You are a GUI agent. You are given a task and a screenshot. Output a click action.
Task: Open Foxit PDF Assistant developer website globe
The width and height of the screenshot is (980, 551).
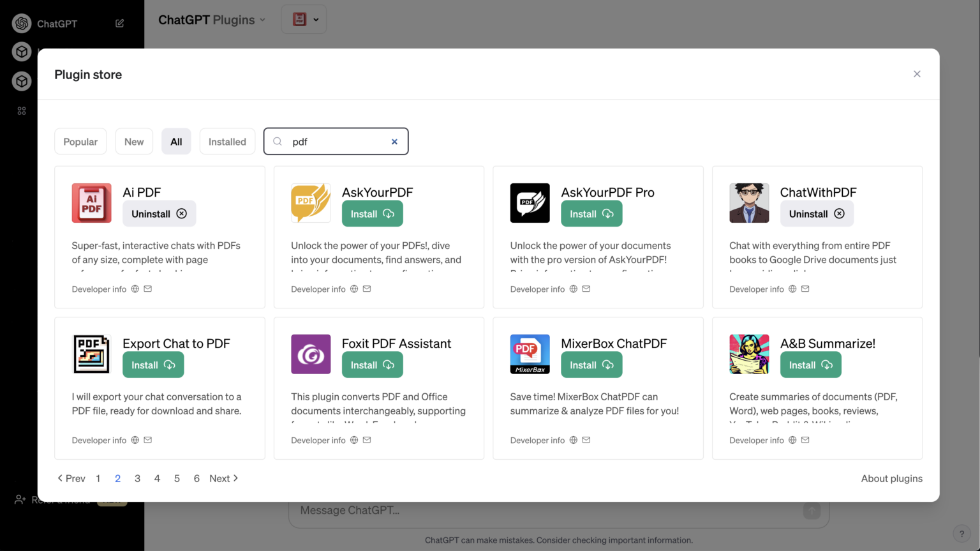pos(354,440)
